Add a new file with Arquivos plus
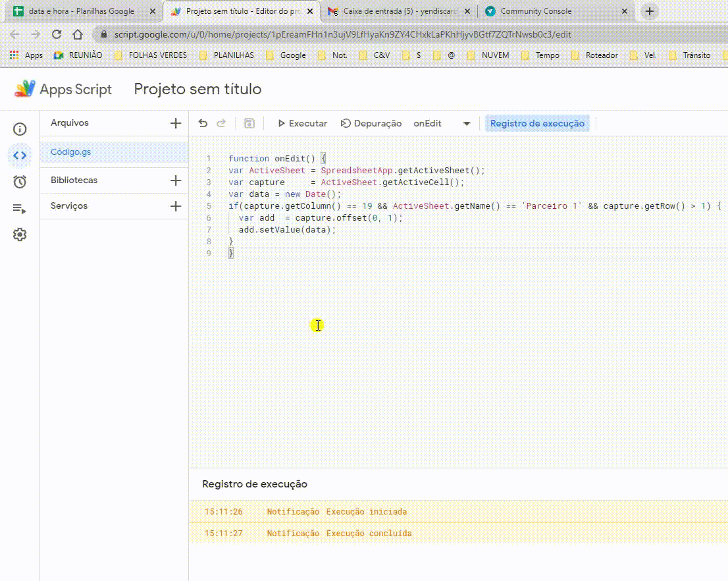 coord(176,123)
